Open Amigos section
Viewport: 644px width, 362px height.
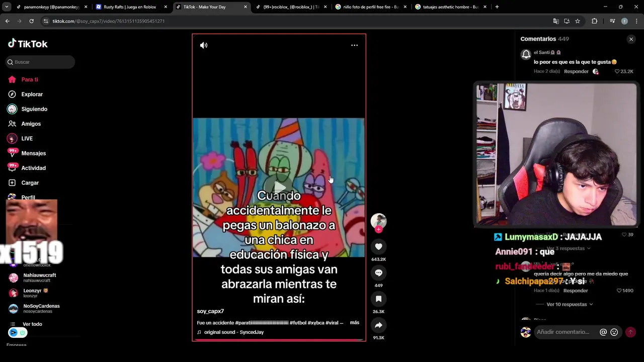point(31,124)
